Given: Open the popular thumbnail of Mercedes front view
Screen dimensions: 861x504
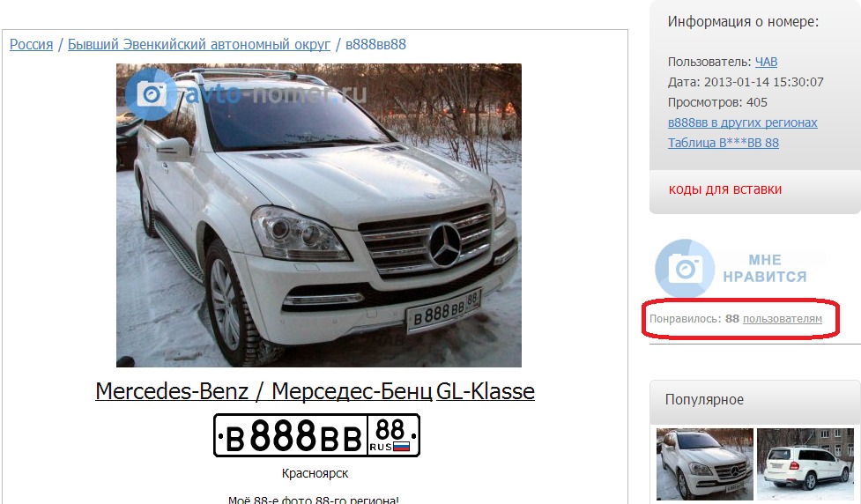Looking at the screenshot, I should pyautogui.click(x=704, y=464).
